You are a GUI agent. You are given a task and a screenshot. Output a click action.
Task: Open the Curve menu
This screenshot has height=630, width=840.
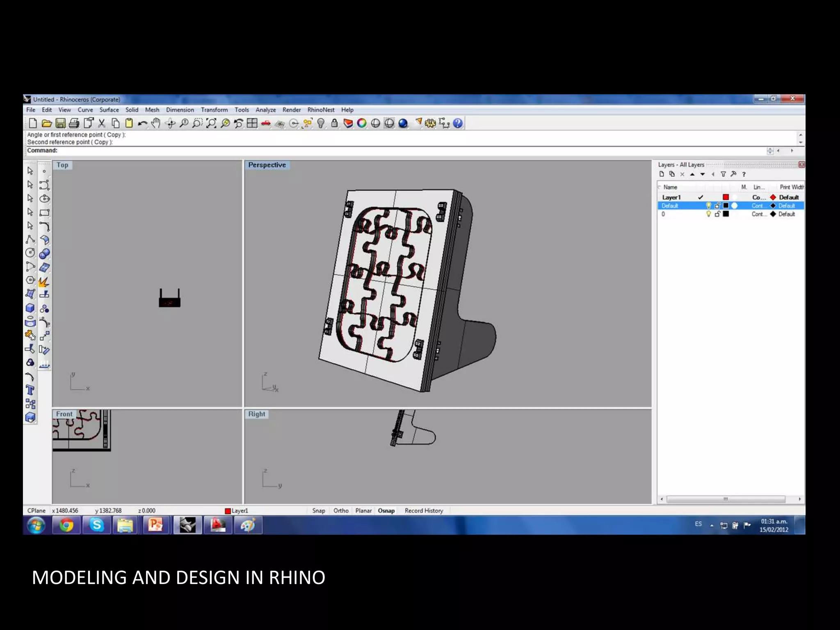pyautogui.click(x=85, y=110)
